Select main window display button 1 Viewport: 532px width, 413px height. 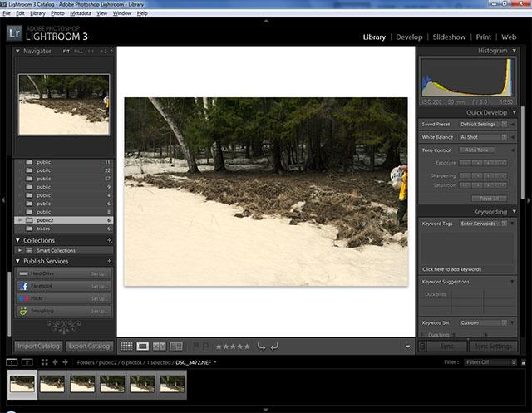[12, 362]
